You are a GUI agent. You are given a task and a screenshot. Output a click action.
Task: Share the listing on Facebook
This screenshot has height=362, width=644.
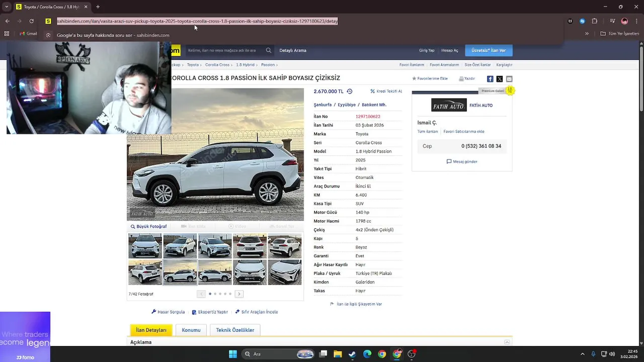[x=490, y=79]
